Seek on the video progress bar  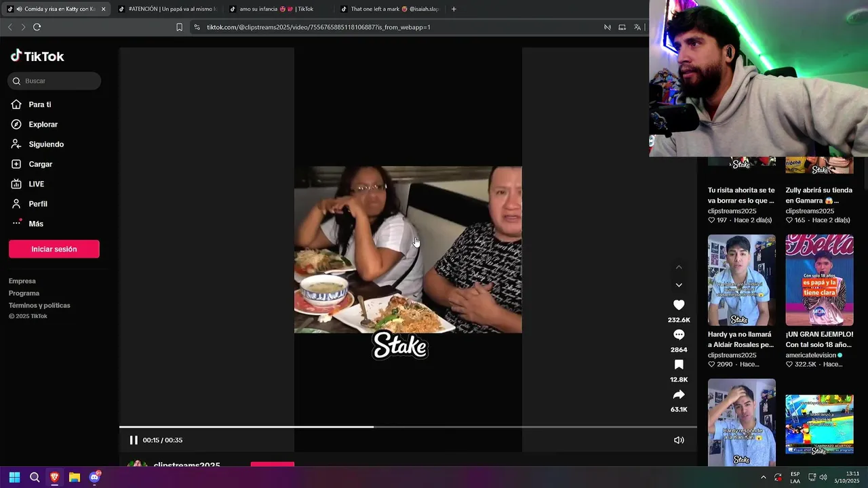pos(408,427)
